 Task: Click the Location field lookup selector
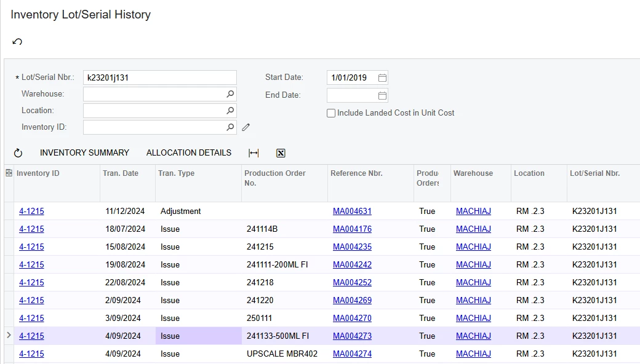(230, 111)
